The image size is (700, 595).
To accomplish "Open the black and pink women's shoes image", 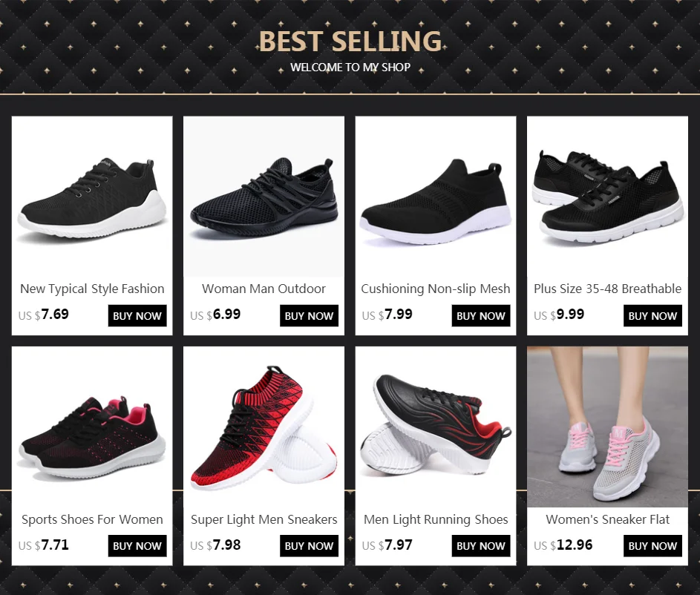I will pos(92,427).
